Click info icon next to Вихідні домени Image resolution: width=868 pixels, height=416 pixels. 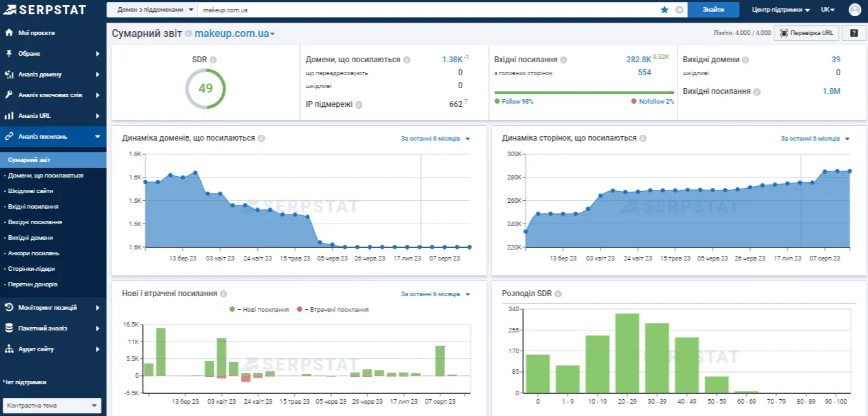tap(746, 60)
